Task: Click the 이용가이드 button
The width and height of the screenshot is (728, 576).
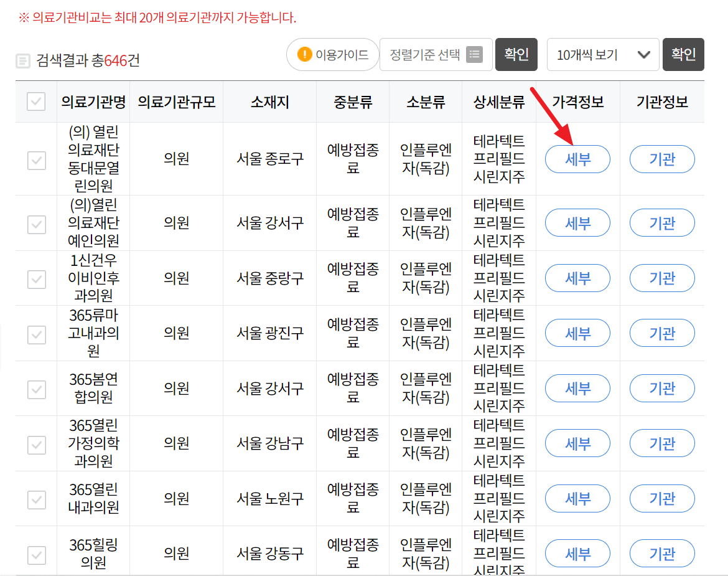Action: [332, 54]
